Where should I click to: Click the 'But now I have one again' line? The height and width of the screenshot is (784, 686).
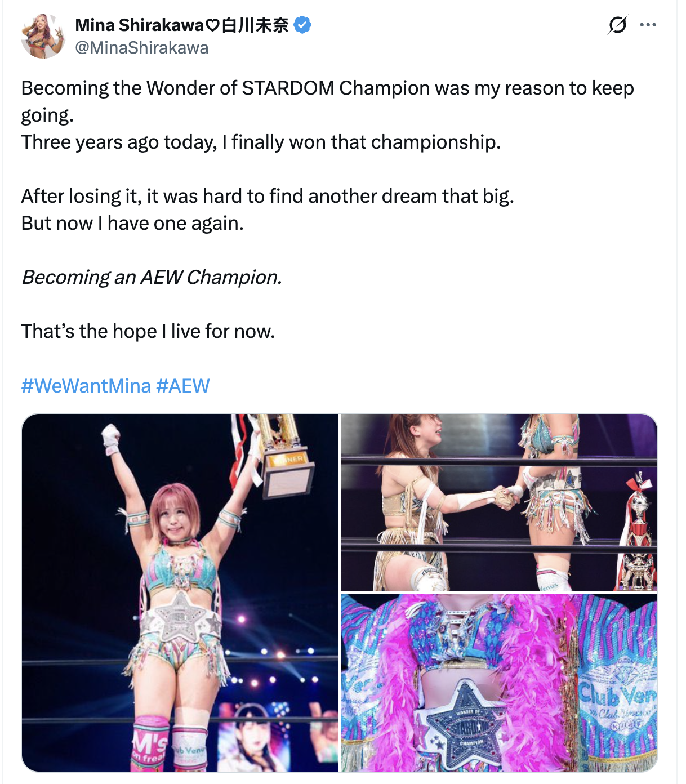[x=132, y=224]
